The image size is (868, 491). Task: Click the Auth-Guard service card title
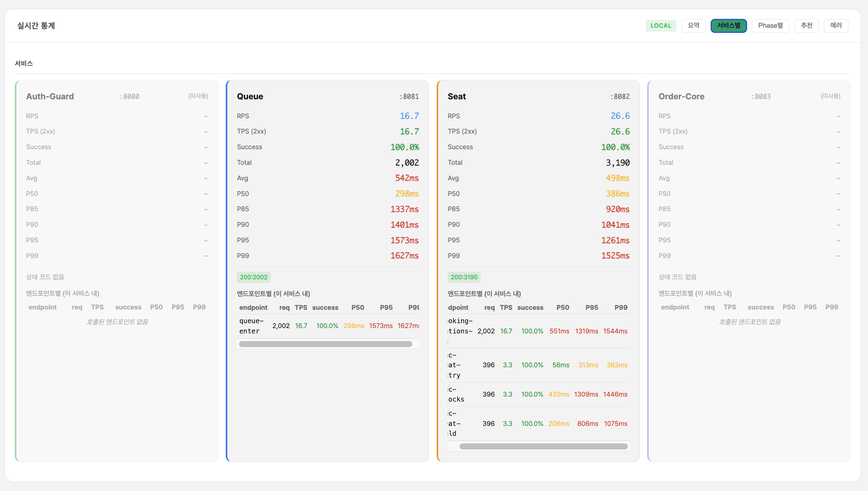click(50, 96)
